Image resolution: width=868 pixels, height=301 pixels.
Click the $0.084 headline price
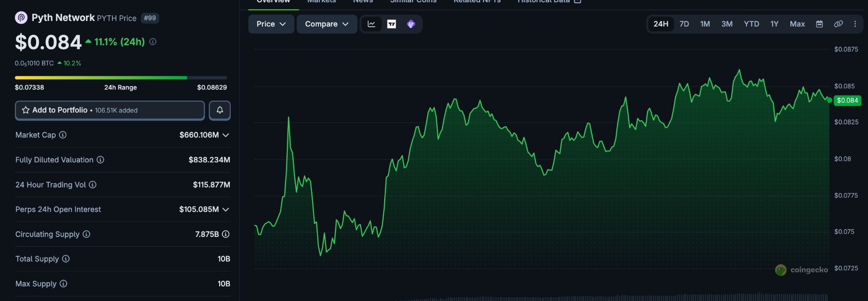[x=48, y=43]
